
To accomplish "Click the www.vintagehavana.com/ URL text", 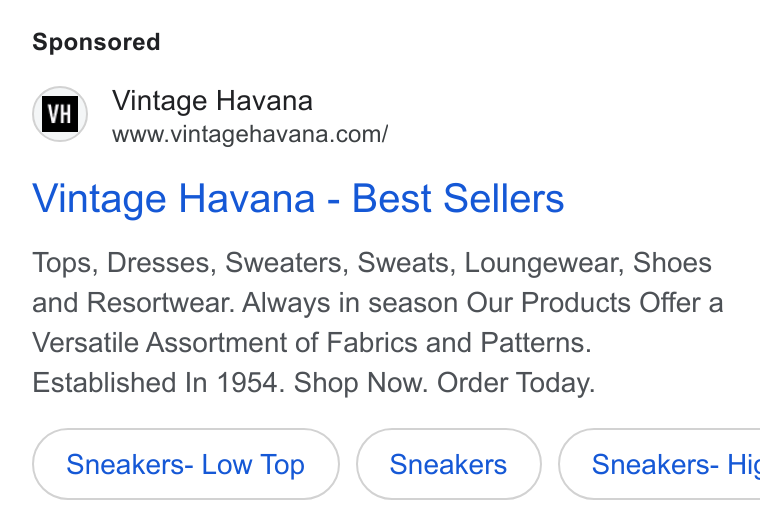I will [250, 134].
